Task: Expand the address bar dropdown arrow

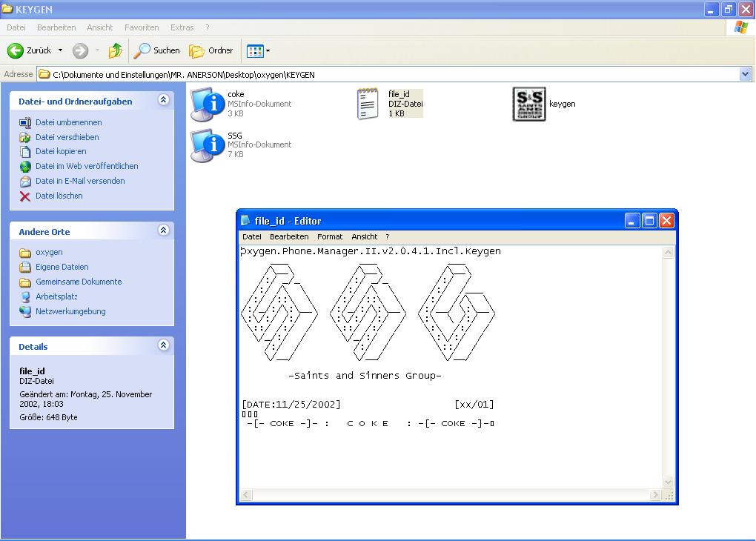Action: pos(745,74)
